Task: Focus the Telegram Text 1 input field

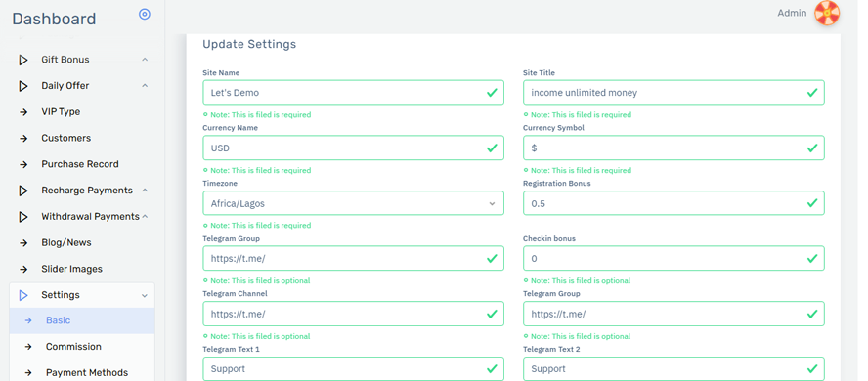Action: (353, 369)
